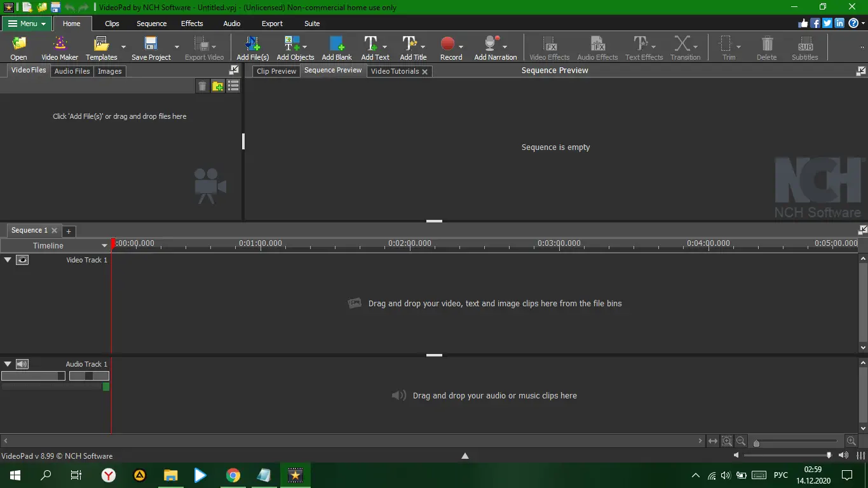Open Add Title dropdown arrow
This screenshot has width=868, height=488.
pyautogui.click(x=423, y=47)
